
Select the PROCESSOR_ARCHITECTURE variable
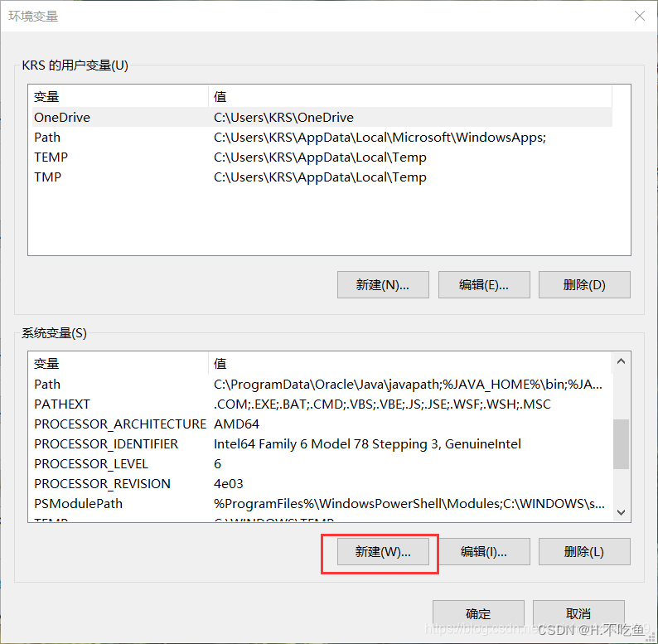click(322, 424)
